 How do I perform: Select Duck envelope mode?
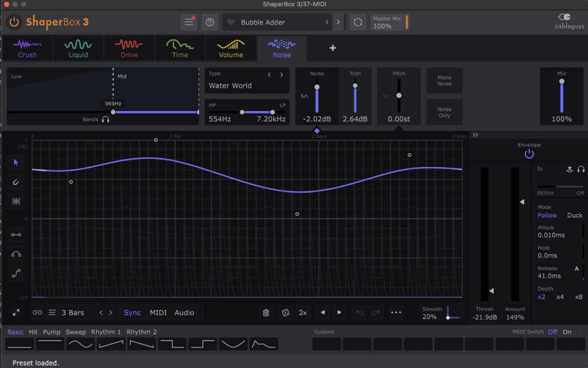574,215
